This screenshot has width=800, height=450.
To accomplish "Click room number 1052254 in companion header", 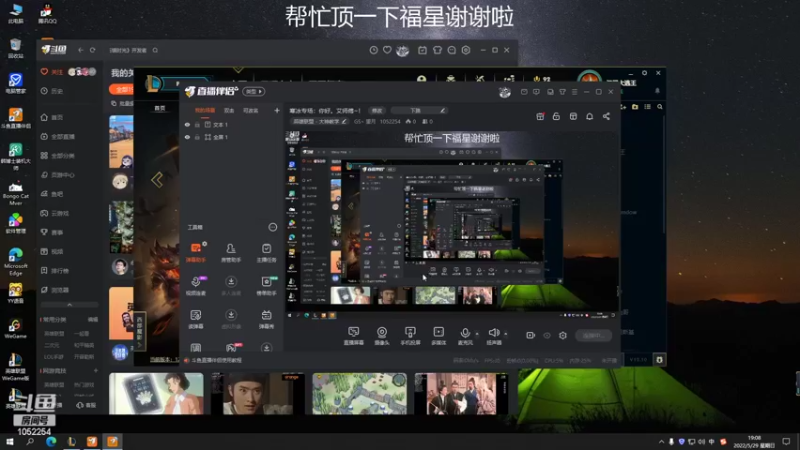I will point(390,121).
